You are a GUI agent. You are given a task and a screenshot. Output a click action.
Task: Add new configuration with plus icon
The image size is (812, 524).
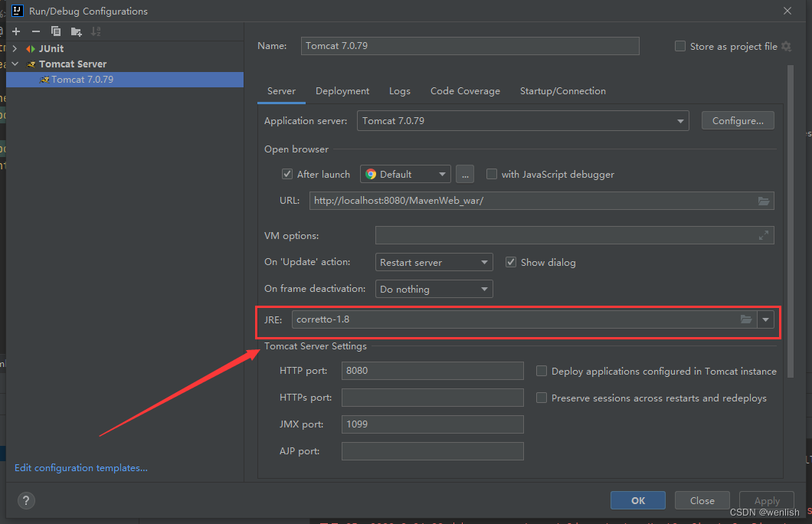[x=16, y=31]
